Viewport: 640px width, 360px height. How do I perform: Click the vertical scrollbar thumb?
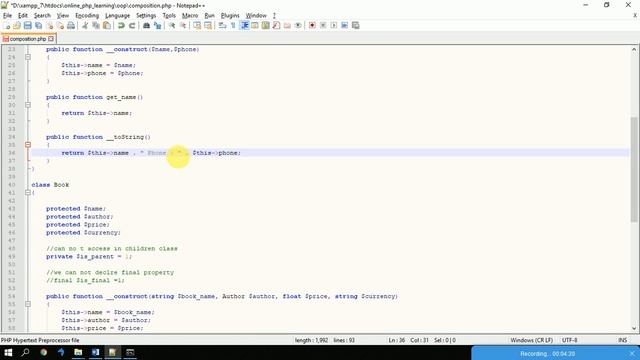click(x=634, y=169)
